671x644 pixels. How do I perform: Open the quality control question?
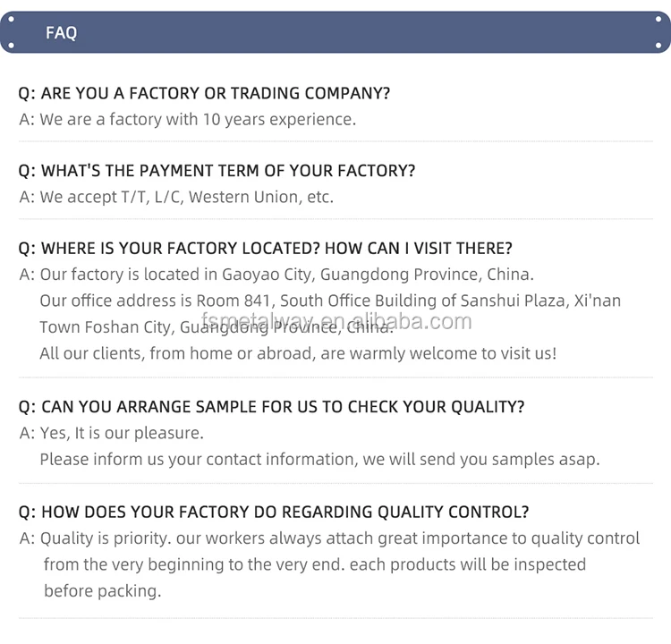(274, 513)
